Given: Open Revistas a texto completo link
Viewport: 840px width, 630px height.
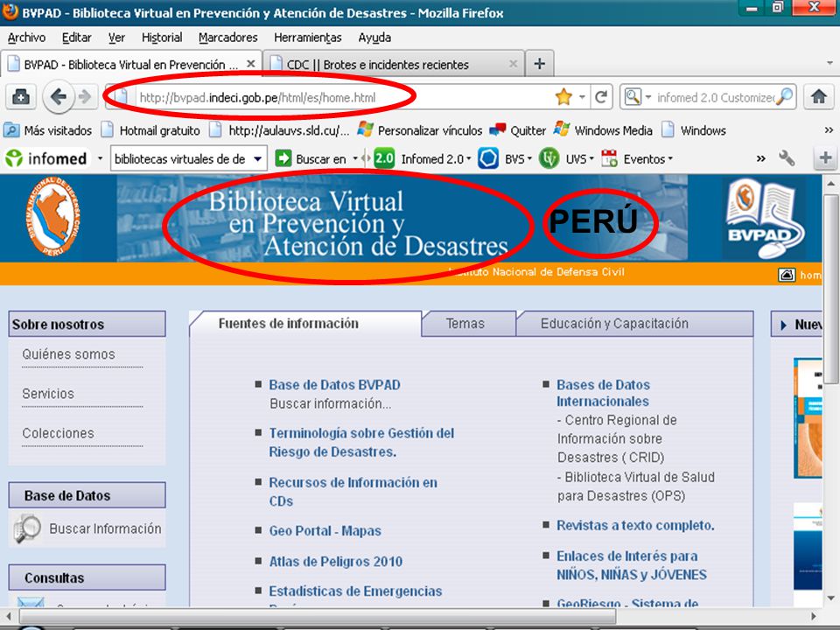Looking at the screenshot, I should coord(635,526).
